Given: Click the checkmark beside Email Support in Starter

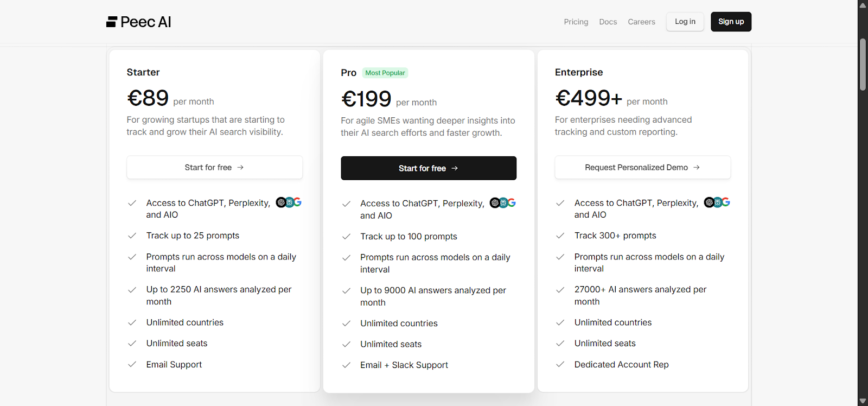Looking at the screenshot, I should [131, 365].
